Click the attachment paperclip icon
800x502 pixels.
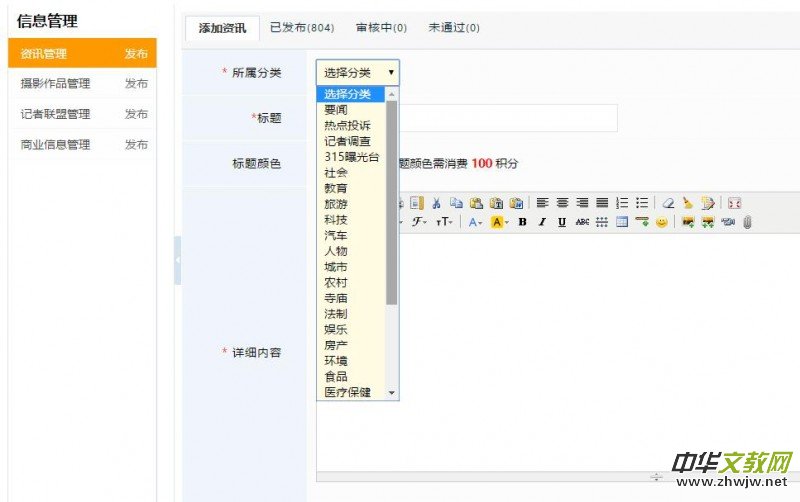pyautogui.click(x=746, y=222)
